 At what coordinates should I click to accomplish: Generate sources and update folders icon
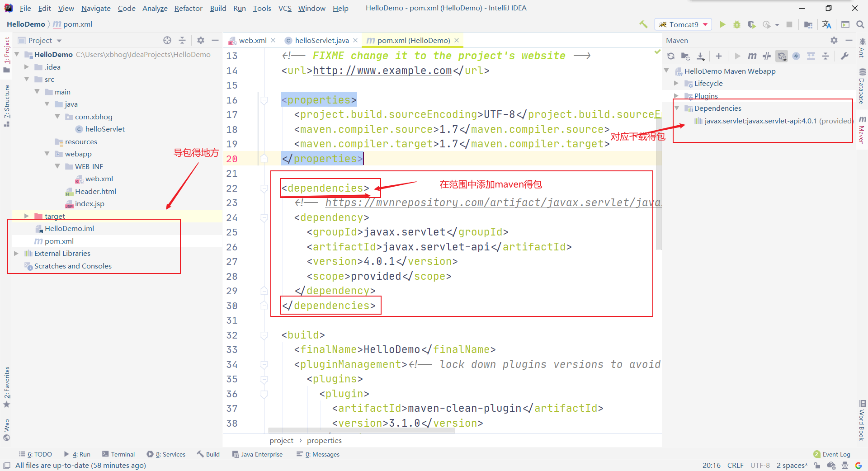[686, 56]
